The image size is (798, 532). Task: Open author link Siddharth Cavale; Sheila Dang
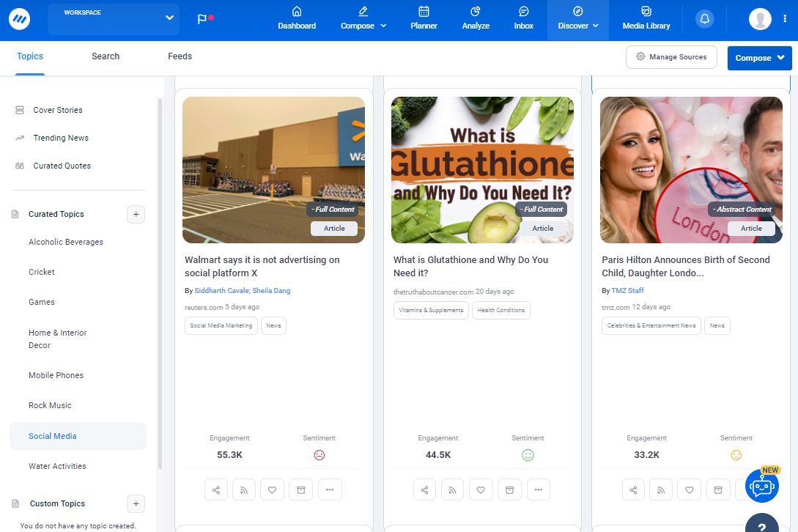(243, 291)
